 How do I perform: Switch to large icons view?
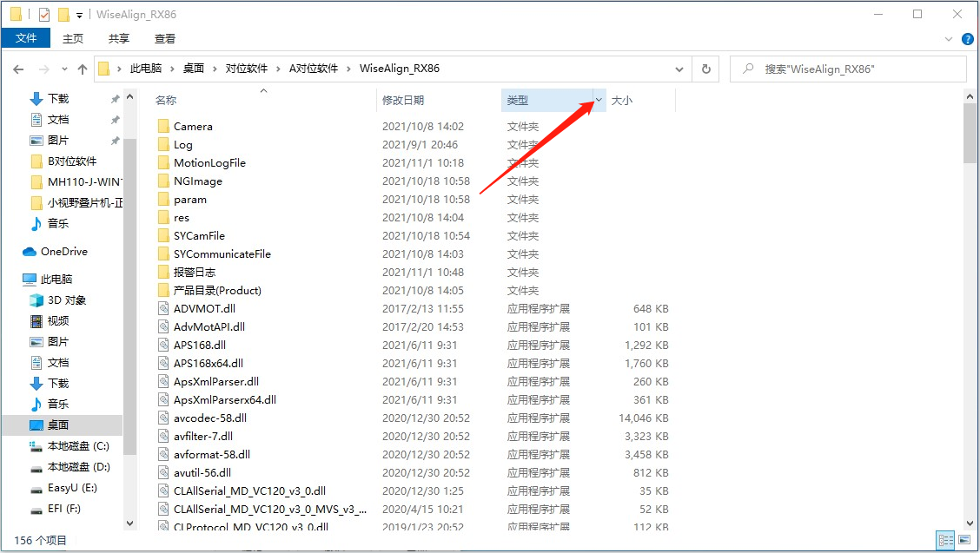(x=964, y=540)
